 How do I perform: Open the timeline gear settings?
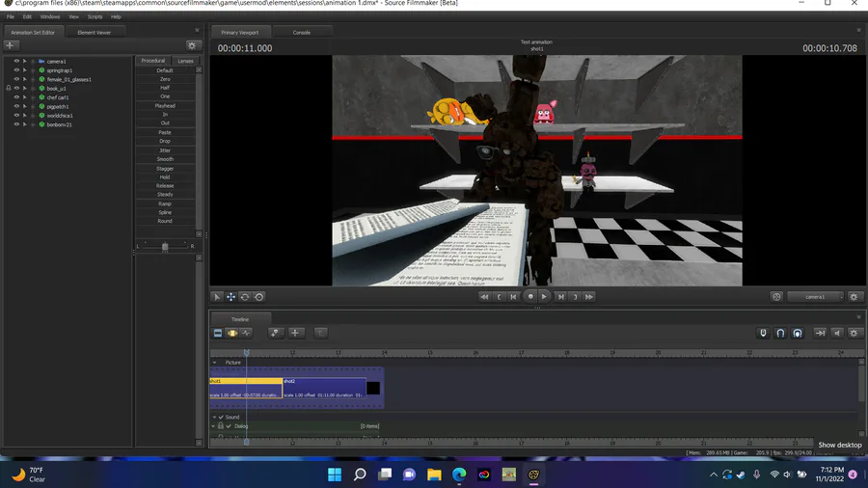pyautogui.click(x=854, y=333)
